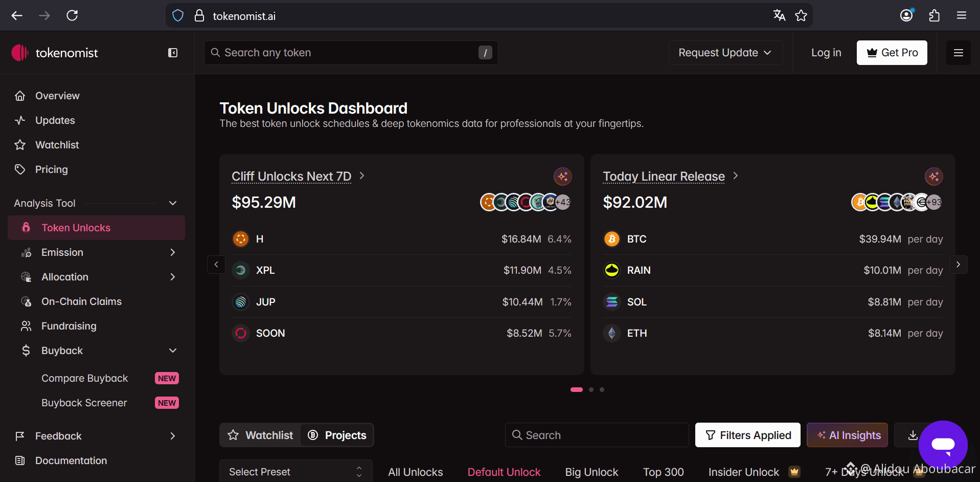Open AI insights for Cliff Unlocks card
Image resolution: width=980 pixels, height=482 pixels.
tap(563, 177)
